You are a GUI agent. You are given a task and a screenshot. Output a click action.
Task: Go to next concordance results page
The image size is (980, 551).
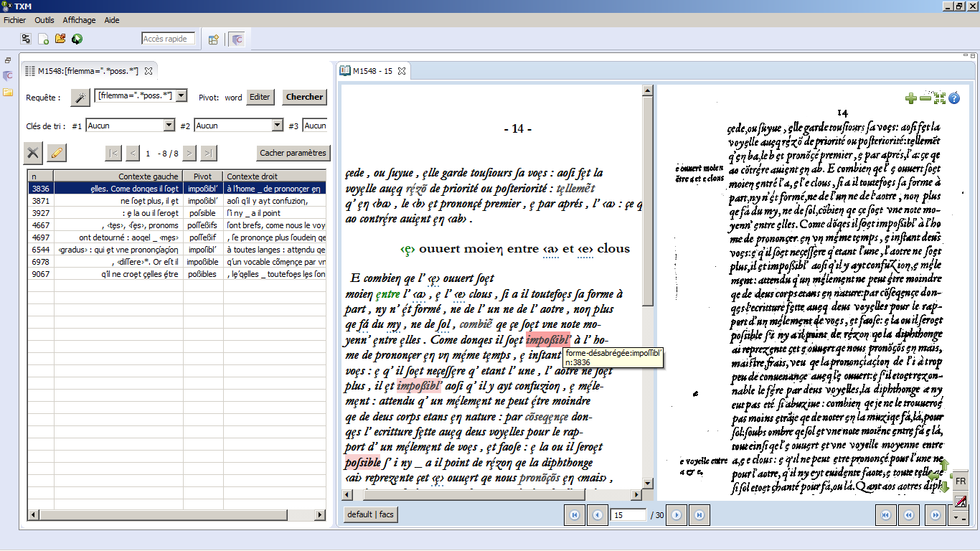[x=189, y=153]
